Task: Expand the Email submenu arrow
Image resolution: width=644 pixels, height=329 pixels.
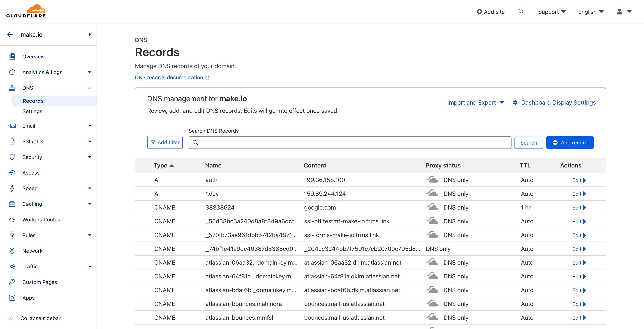Action: pyautogui.click(x=90, y=126)
